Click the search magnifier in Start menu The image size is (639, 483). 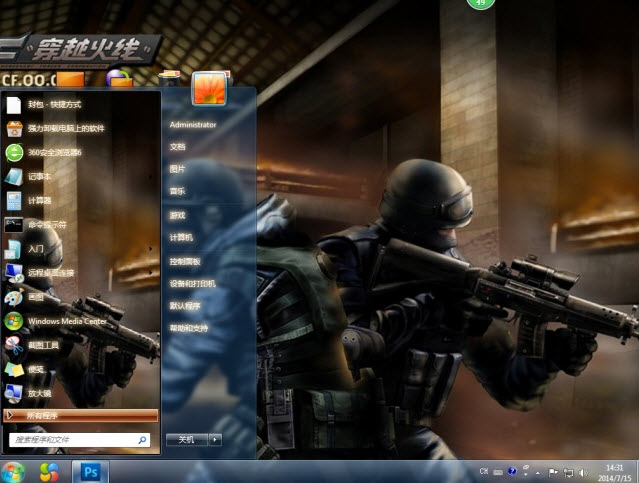coord(142,440)
